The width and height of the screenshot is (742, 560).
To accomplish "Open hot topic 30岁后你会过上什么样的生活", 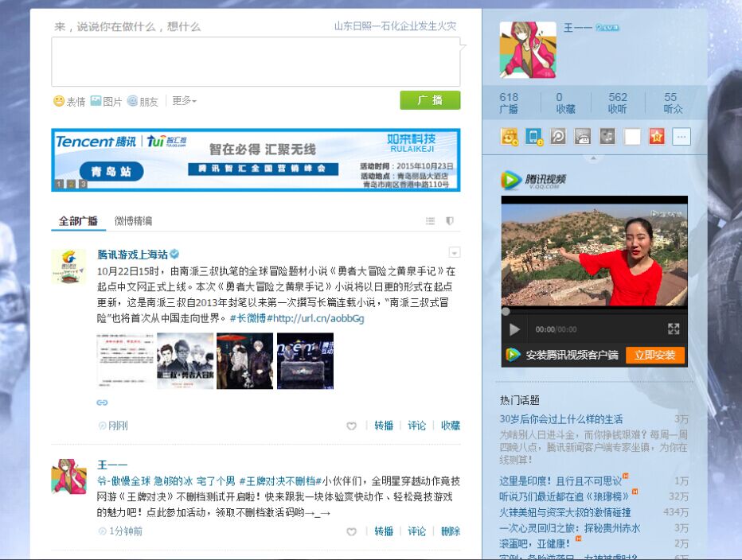I will click(561, 419).
